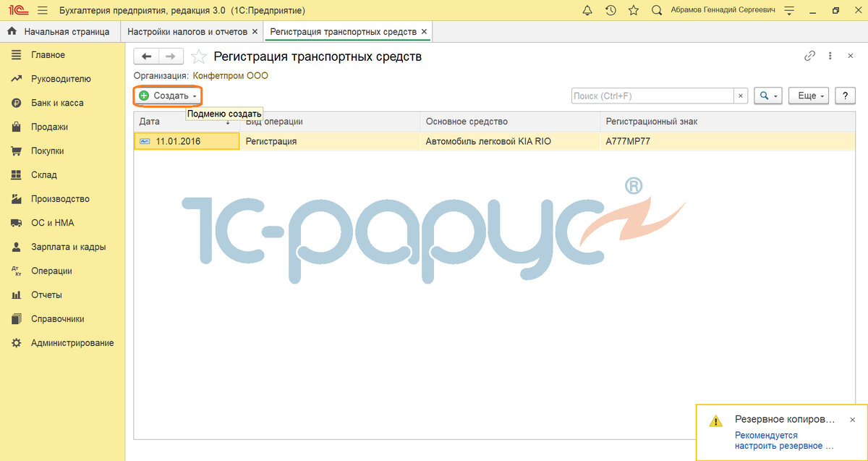
Task: Click the search field Поиск (Ctrl+F)
Action: pos(652,96)
